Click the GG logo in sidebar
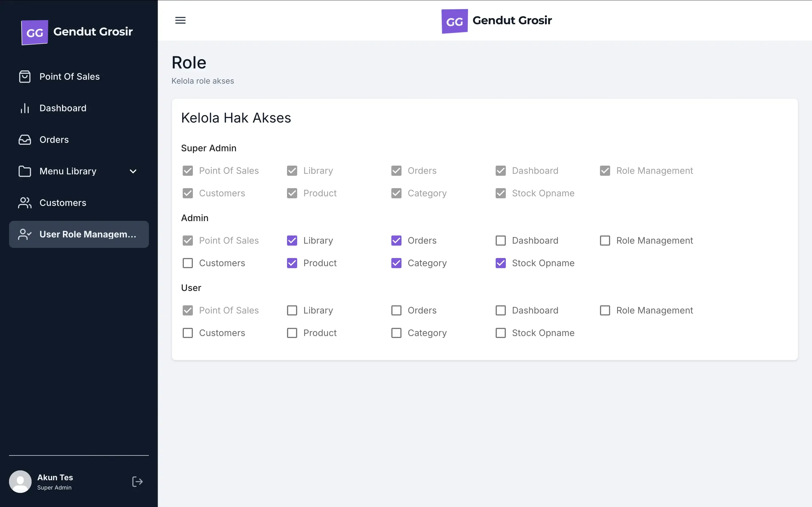This screenshot has width=812, height=507. pyautogui.click(x=35, y=32)
